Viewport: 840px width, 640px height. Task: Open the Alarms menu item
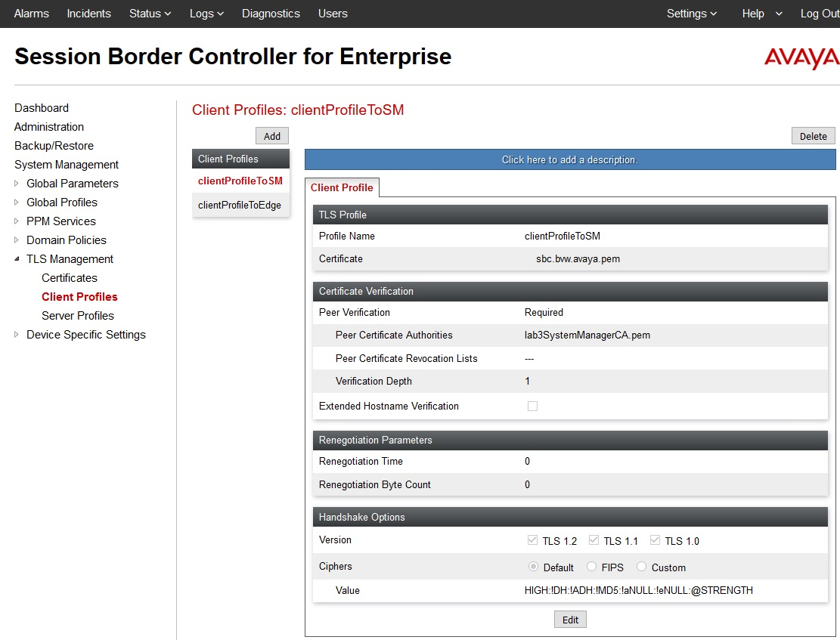tap(32, 14)
